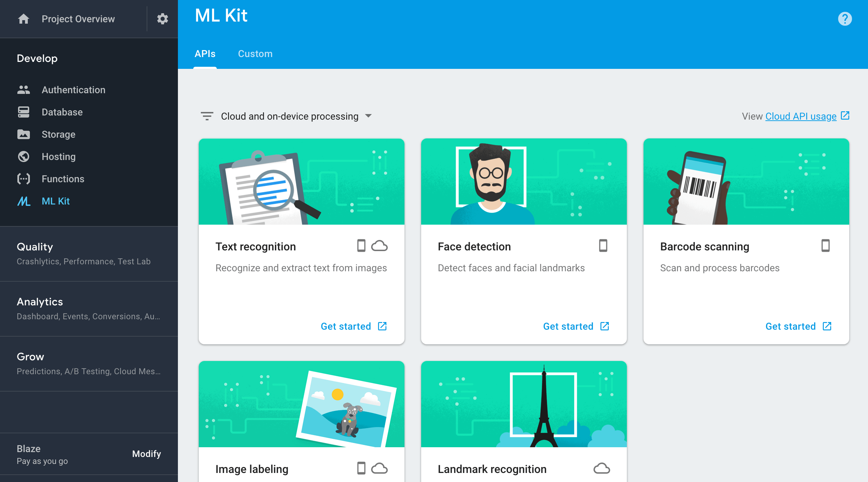The image size is (868, 482).
Task: Click external link icon beside Cloud API usage
Action: point(845,116)
